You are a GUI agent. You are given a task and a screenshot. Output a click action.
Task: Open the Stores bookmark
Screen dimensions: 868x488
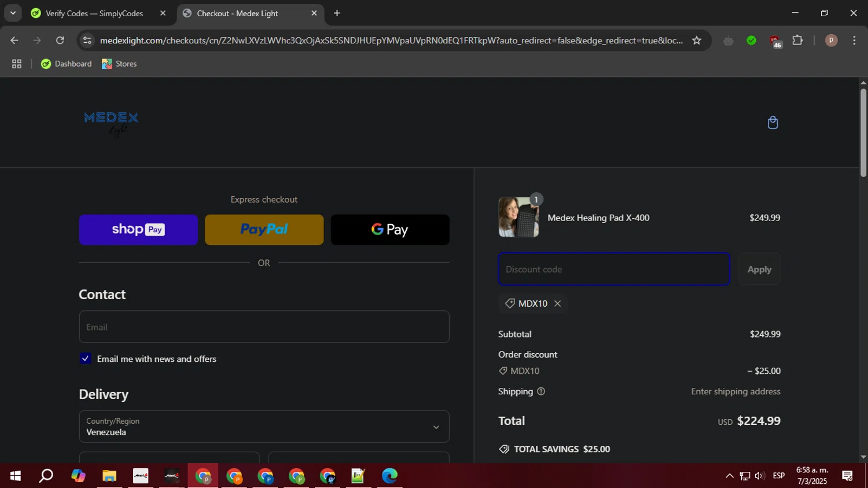click(119, 64)
